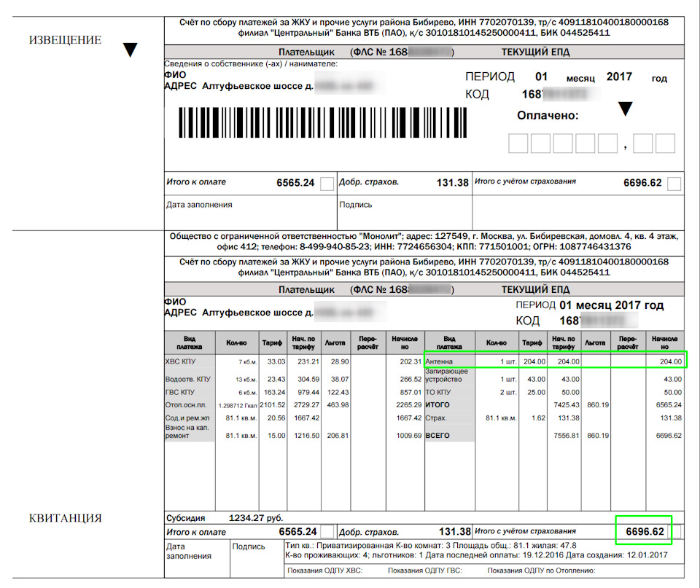The height and width of the screenshot is (588, 700).
Task: Select the insurance tariff 1.62
Action: (538, 418)
